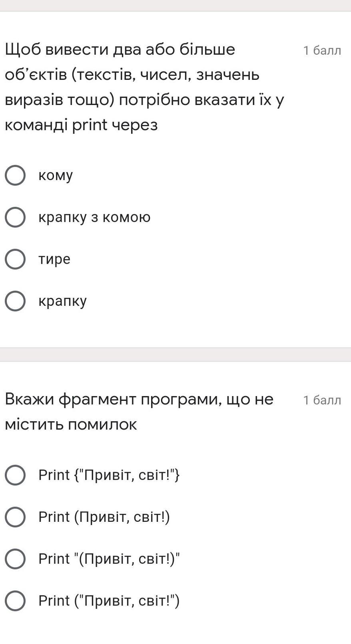This screenshot has width=351, height=644.
Task: Tap the text Print ("Привіт, світ!")
Action: pos(109,601)
